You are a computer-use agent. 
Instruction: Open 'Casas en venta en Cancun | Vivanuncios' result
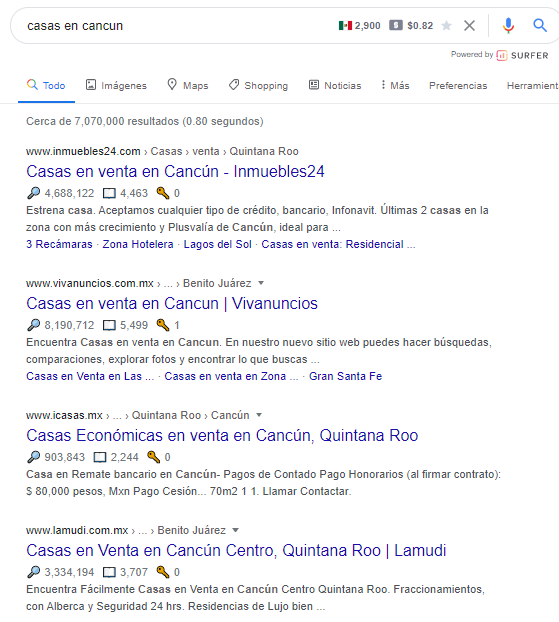[x=172, y=303]
